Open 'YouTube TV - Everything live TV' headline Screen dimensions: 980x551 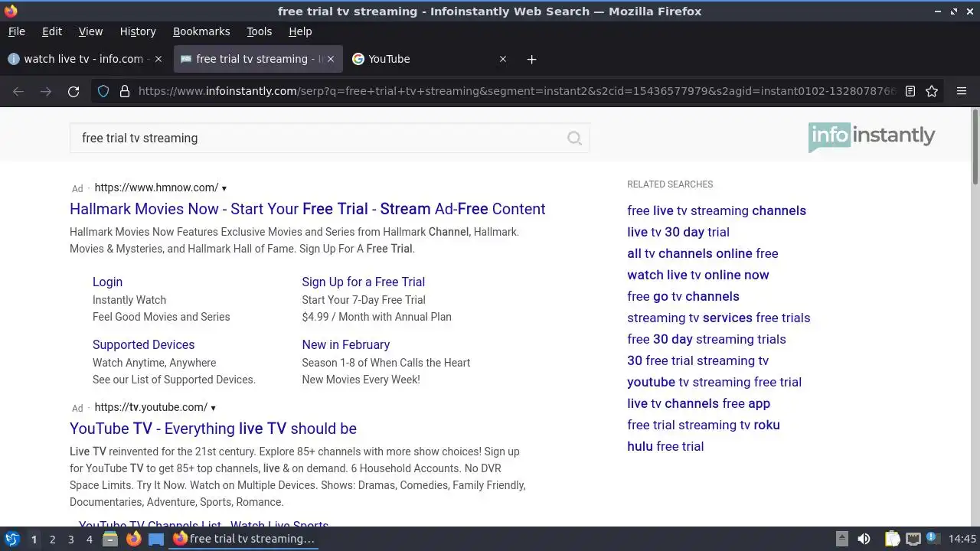click(x=213, y=429)
